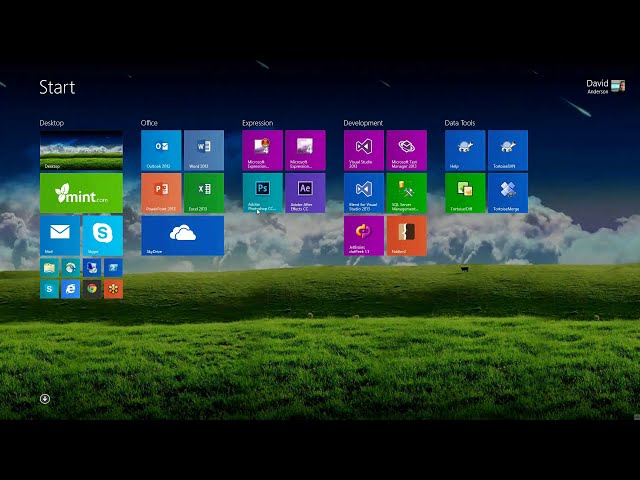This screenshot has height=480, width=640.
Task: Launch Adobe After Effects CC tile
Action: point(305,193)
